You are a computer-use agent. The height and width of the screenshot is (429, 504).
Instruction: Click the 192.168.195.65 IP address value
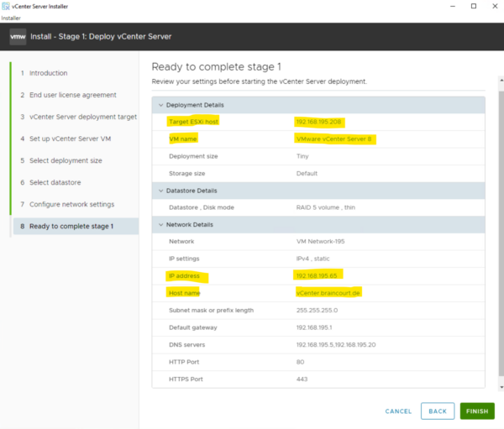pyautogui.click(x=317, y=275)
